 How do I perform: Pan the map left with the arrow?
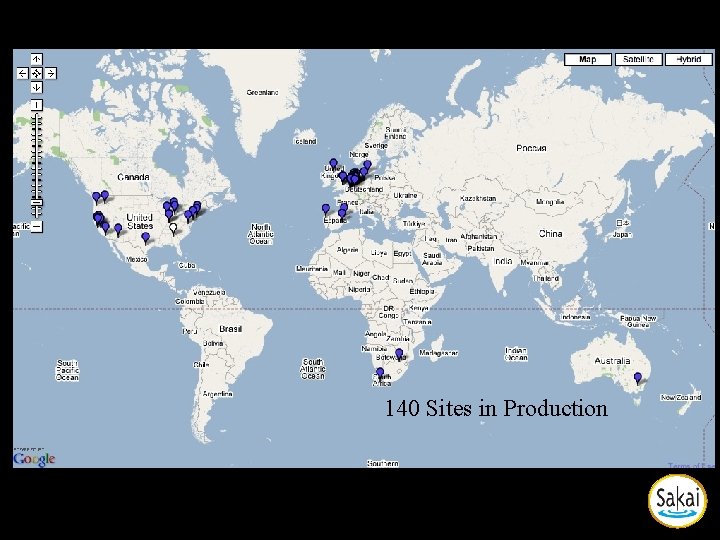click(x=22, y=73)
